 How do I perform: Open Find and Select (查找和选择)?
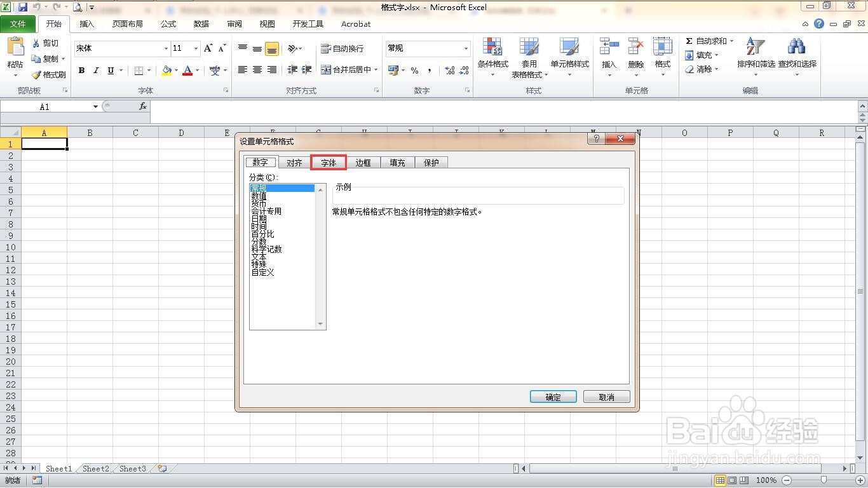797,57
